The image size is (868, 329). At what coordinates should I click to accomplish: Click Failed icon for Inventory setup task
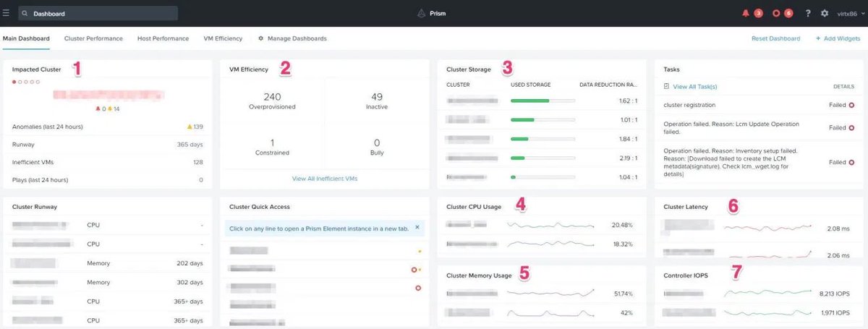click(x=851, y=162)
